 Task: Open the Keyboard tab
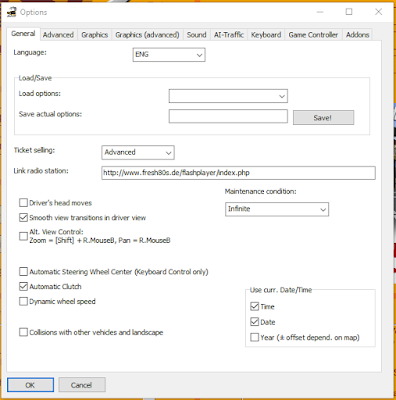[266, 35]
